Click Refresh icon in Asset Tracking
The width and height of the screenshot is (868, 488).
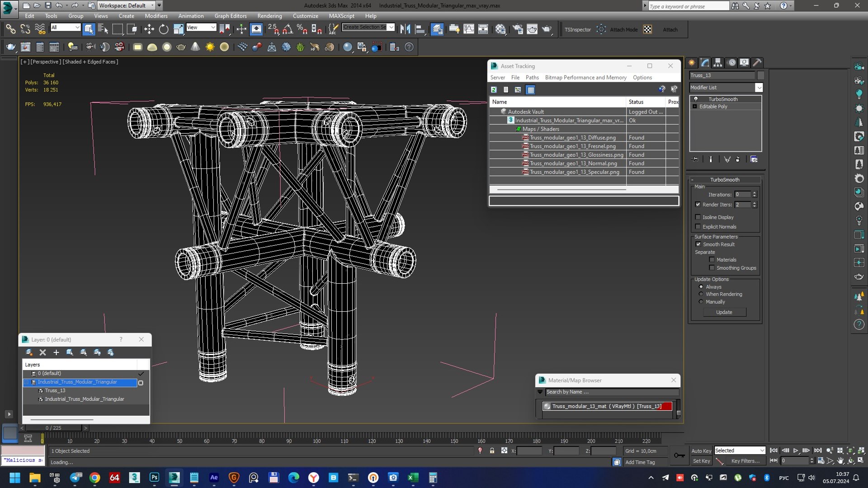[x=494, y=90]
